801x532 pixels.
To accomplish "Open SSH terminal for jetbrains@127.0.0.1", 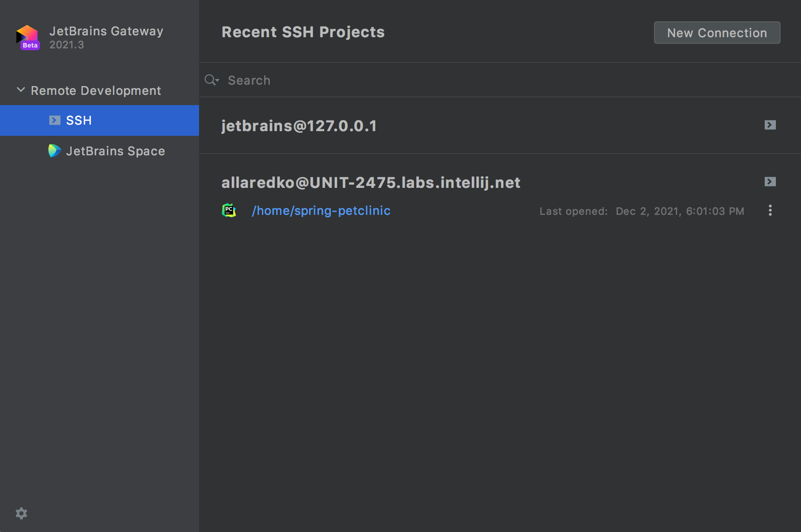I will 770,125.
